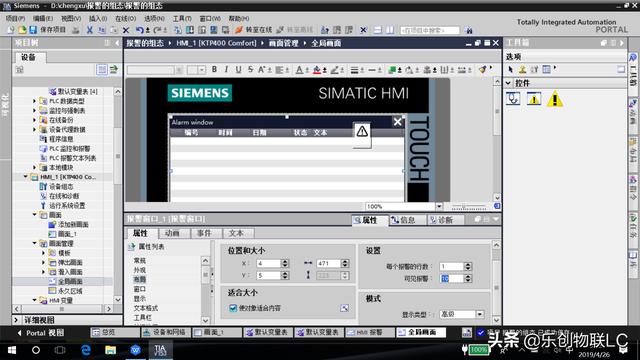The width and height of the screenshot is (640, 360).
Task: Open the 项目(P) menu
Action: click(16, 18)
